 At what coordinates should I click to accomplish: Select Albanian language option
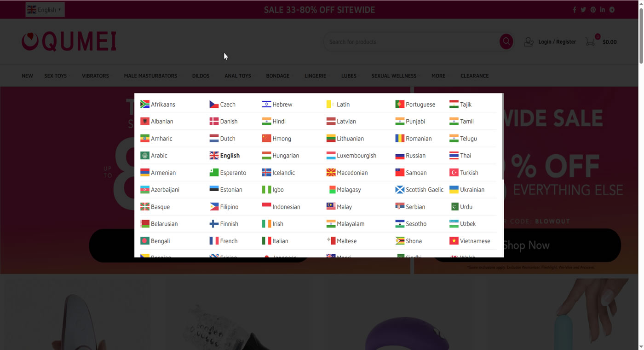pos(157,122)
